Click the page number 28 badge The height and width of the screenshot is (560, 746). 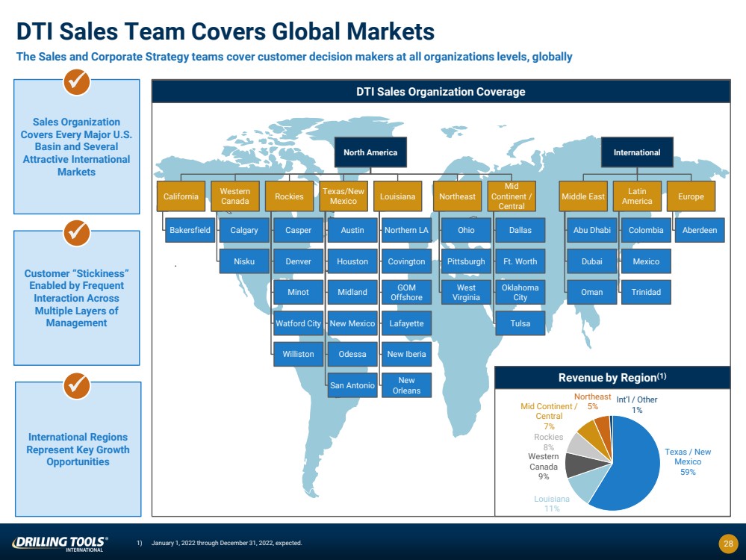728,544
